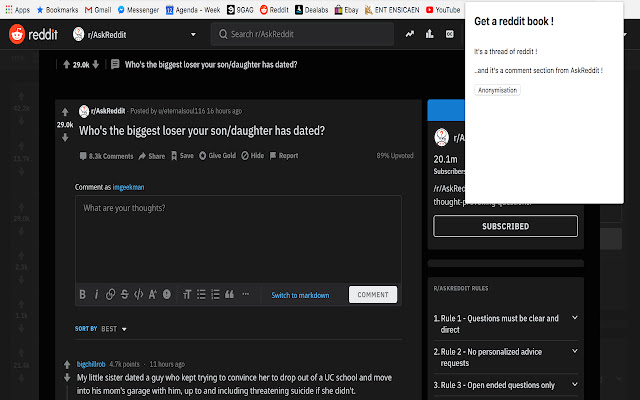This screenshot has width=640, height=400.
Task: Insert a Quote Block in the comment editor
Action: (x=229, y=294)
